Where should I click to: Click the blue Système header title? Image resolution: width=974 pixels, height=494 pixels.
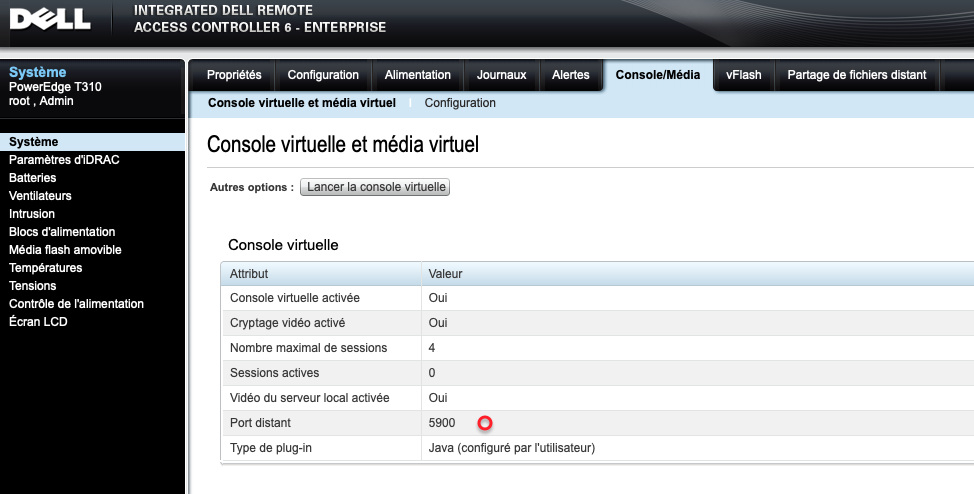tap(37, 72)
